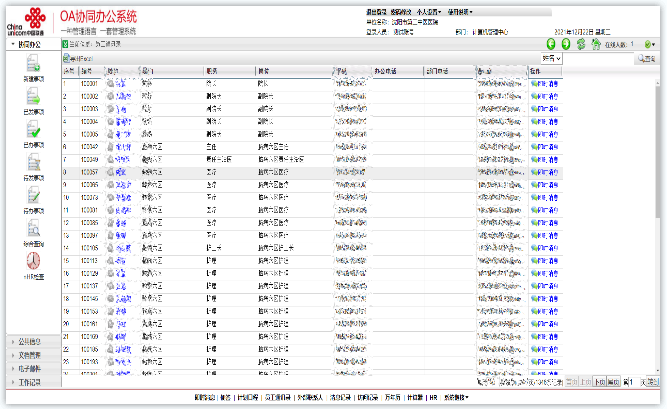Screen dimensions: 667x409
Task: Click the chat bubble icon in row 100161
Action: (534, 324)
